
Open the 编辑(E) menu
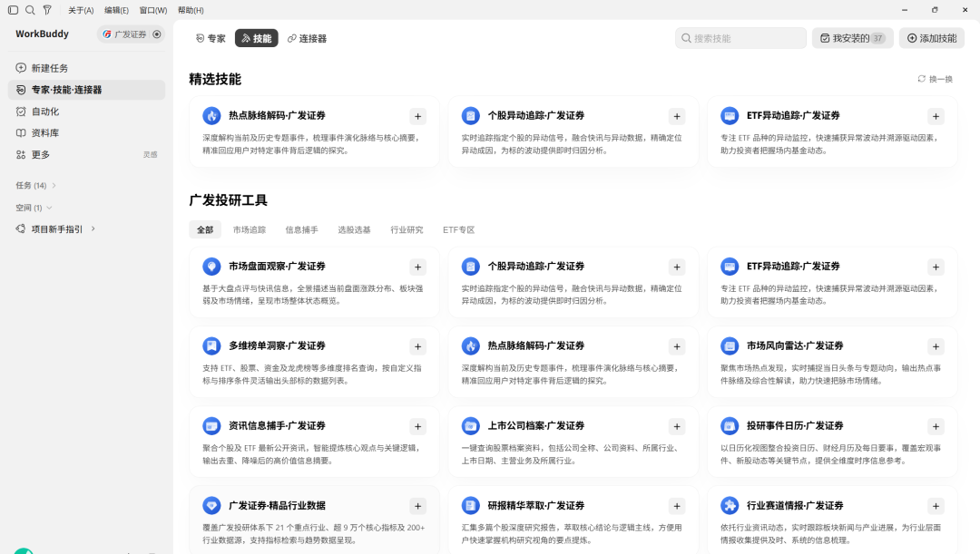(116, 10)
